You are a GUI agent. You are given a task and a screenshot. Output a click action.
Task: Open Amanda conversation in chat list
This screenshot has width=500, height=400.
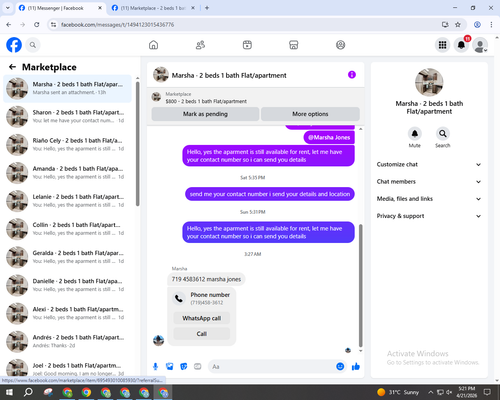pyautogui.click(x=67, y=173)
